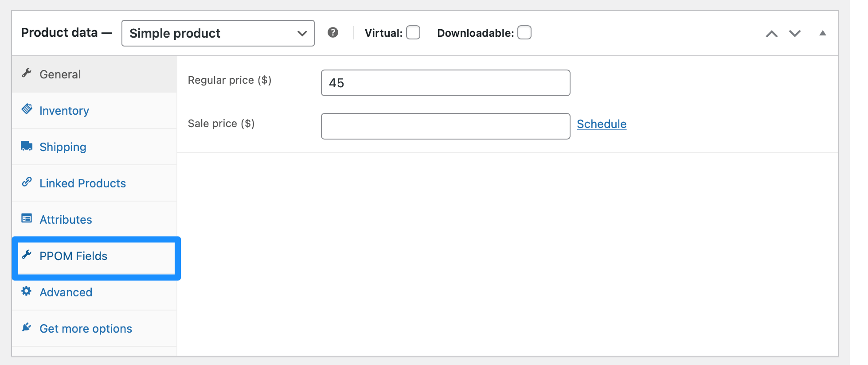Tick the Downloadable checkbox
The height and width of the screenshot is (365, 868).
524,33
